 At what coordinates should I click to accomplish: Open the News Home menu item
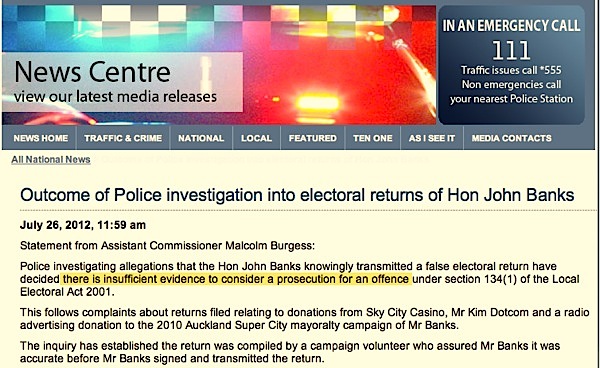tap(41, 138)
